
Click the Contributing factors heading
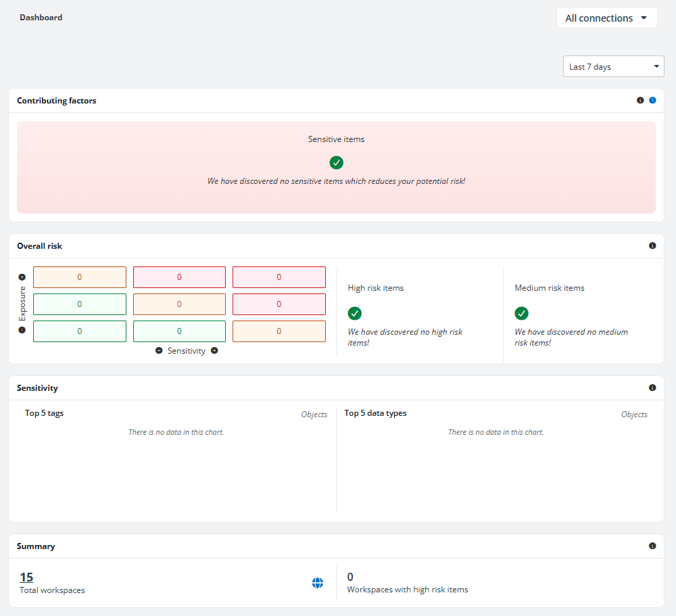[x=57, y=101]
